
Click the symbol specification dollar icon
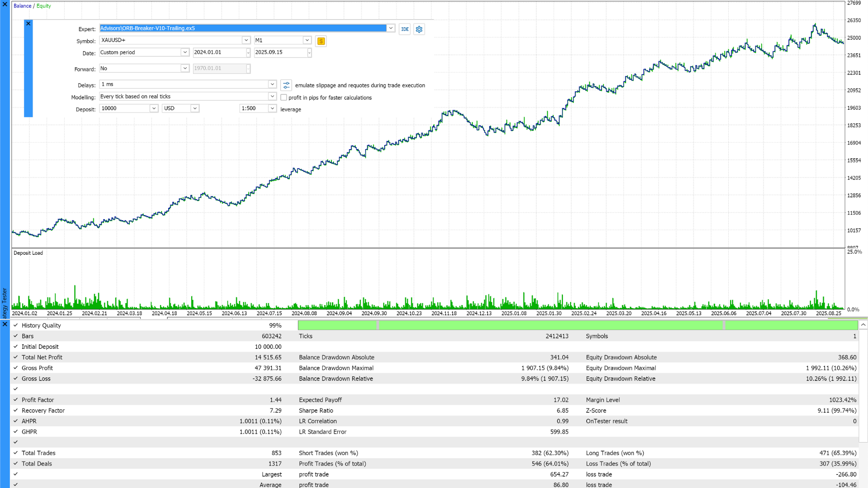coord(321,41)
